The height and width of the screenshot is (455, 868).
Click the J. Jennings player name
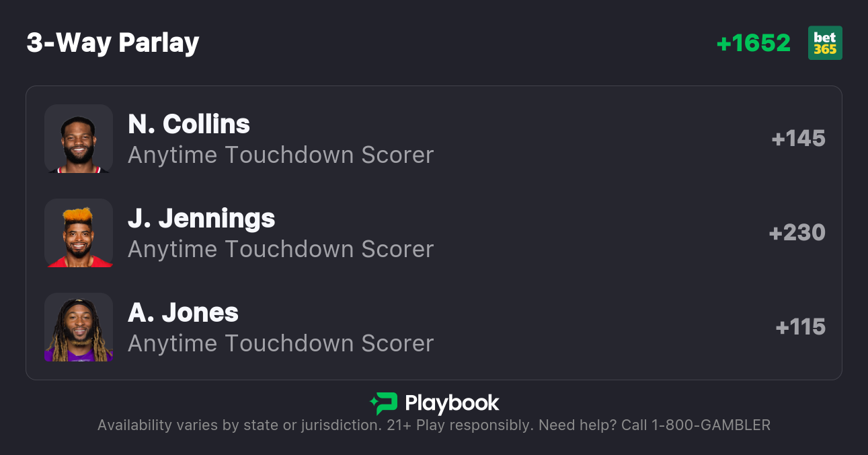201,218
